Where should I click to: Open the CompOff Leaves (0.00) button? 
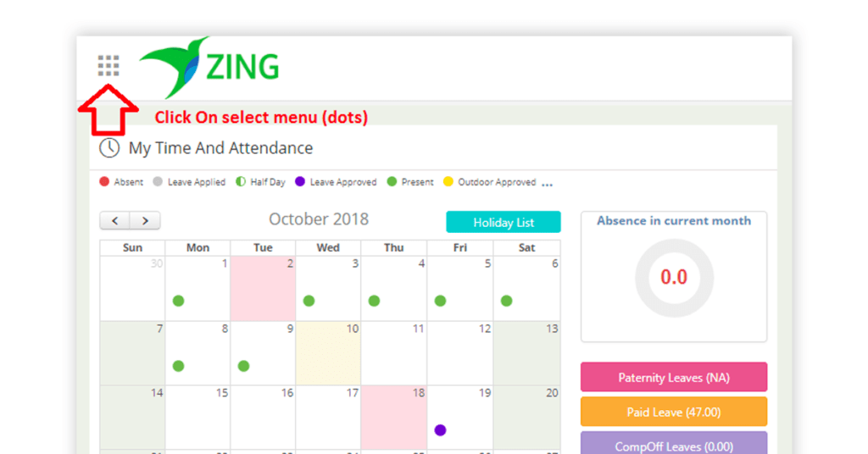674,444
